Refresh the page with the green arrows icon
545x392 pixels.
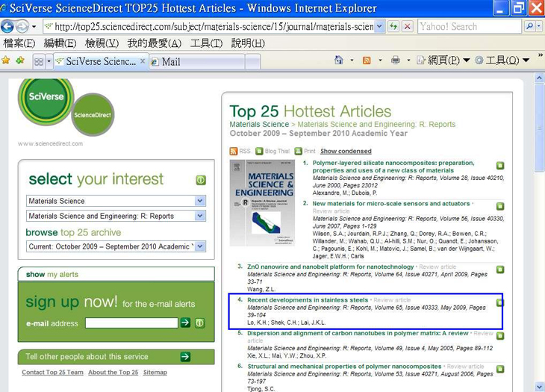click(x=393, y=26)
